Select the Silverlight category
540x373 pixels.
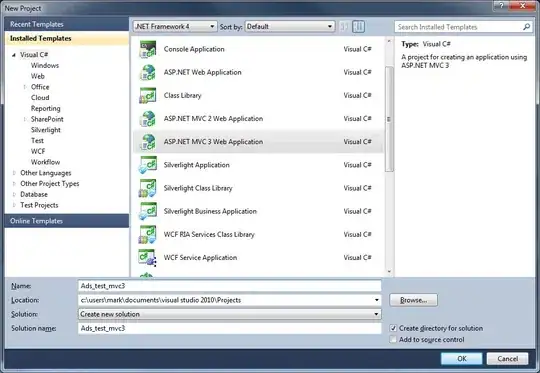point(45,130)
